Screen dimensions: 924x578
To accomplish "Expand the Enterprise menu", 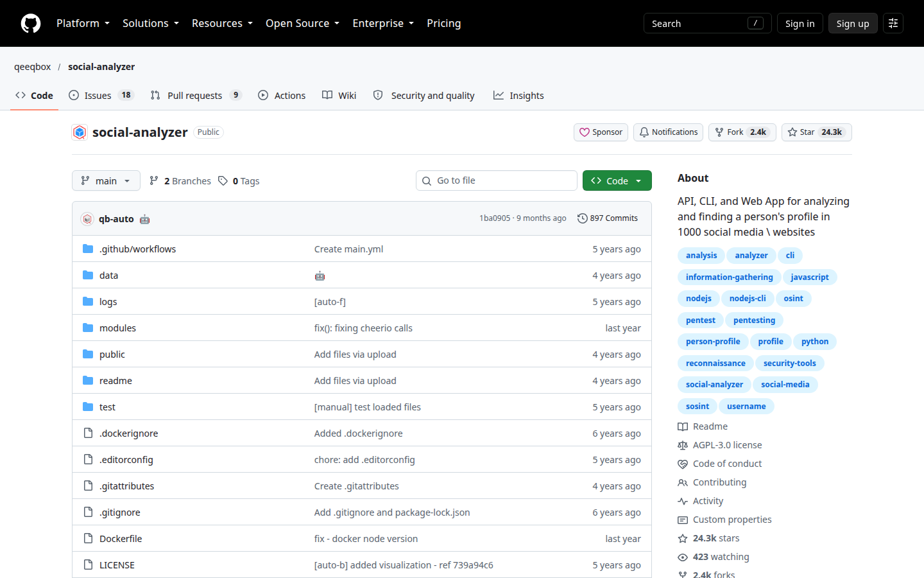I will 383,23.
